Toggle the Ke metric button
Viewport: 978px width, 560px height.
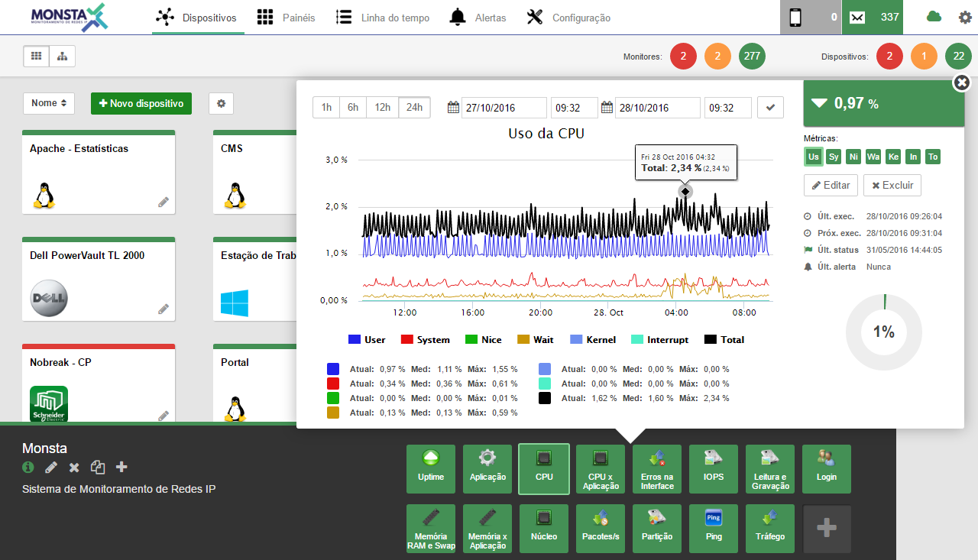(x=893, y=157)
